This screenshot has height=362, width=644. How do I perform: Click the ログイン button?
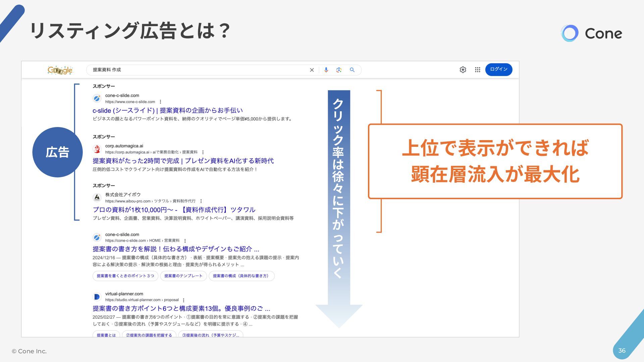coord(498,69)
